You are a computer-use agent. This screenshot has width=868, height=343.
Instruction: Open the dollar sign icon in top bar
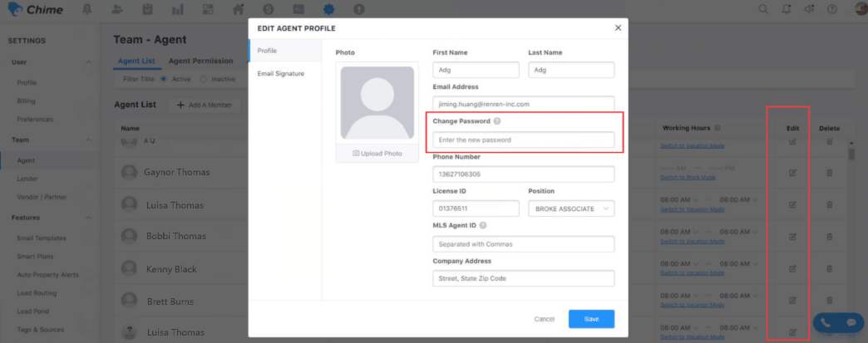(x=268, y=9)
